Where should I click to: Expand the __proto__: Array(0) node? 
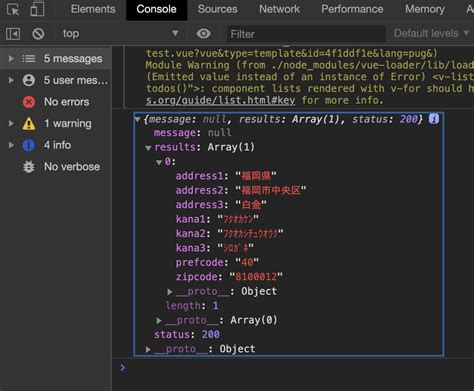[159, 321]
